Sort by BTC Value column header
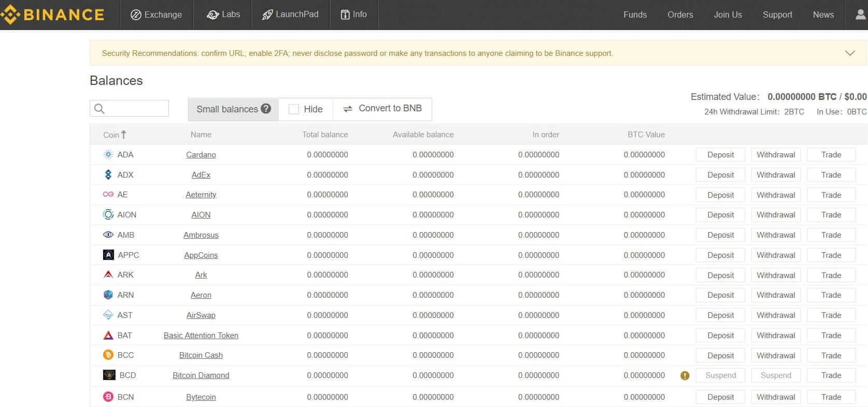 (646, 135)
